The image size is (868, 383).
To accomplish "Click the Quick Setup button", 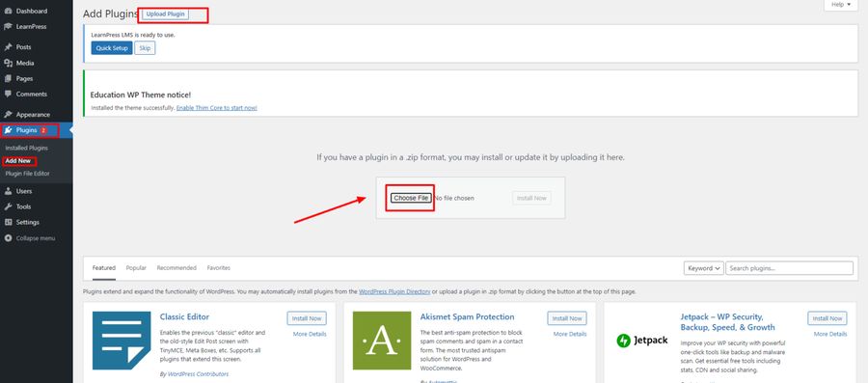I will tap(112, 48).
